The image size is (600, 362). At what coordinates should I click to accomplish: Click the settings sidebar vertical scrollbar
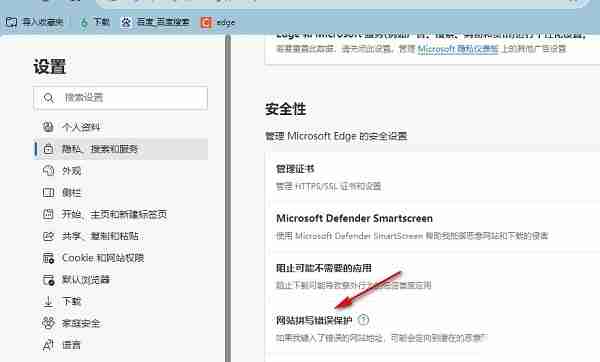[x=228, y=198]
